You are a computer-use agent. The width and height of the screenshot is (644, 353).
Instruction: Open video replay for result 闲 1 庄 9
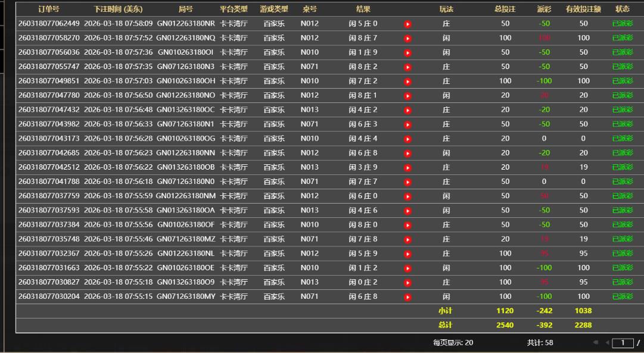407,53
